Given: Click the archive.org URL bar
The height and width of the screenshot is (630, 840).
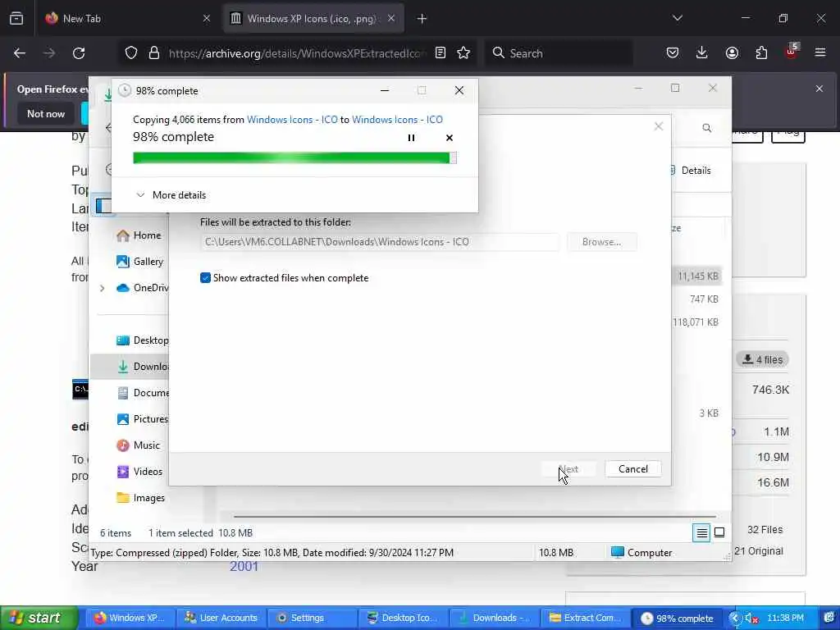Looking at the screenshot, I should tap(297, 53).
